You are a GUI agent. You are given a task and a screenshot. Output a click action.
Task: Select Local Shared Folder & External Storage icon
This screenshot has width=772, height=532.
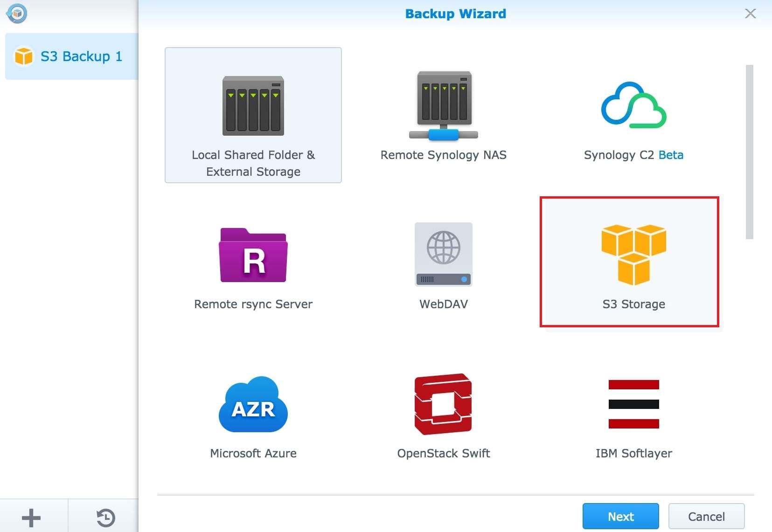[253, 106]
